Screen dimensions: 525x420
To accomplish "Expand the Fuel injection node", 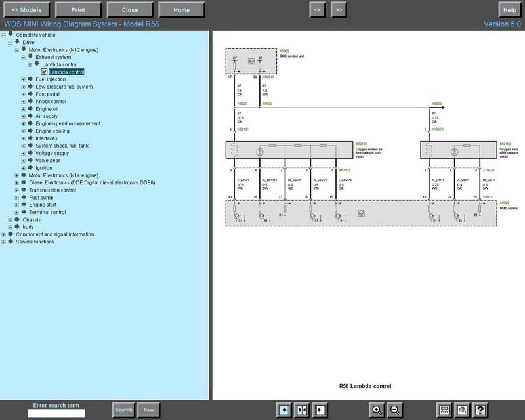I will tap(24, 79).
